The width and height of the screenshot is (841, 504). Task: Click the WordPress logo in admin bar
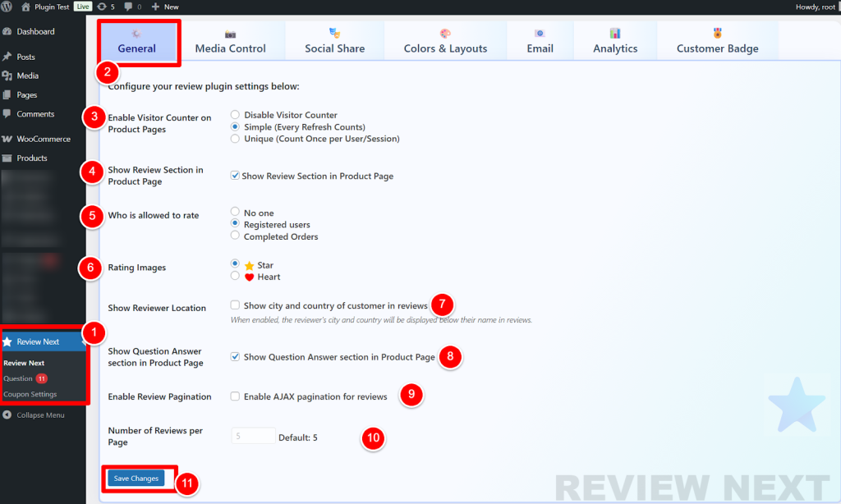point(7,7)
